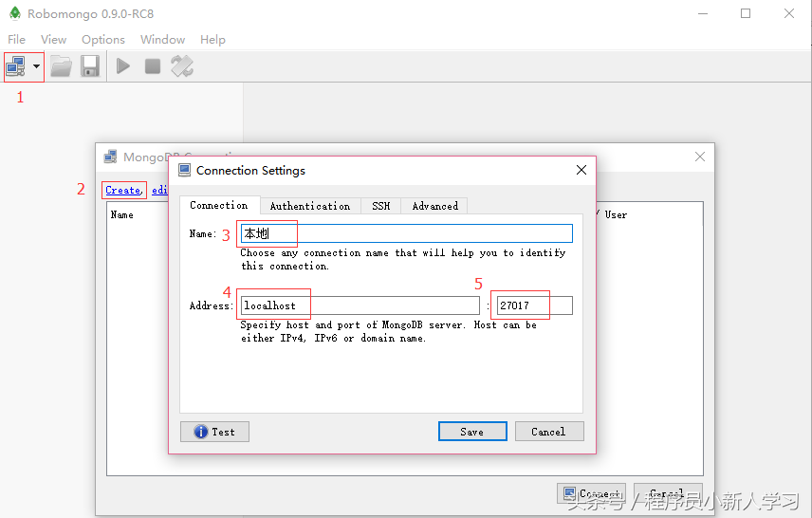The height and width of the screenshot is (518, 812).
Task: Click the Connect toolbar icon
Action: click(x=15, y=66)
